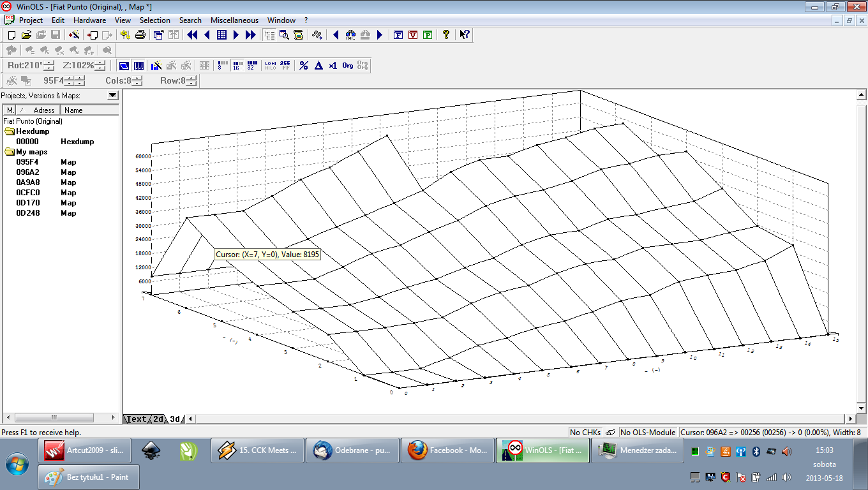Open a project with the folder icon
This screenshot has height=490, width=868.
click(26, 35)
